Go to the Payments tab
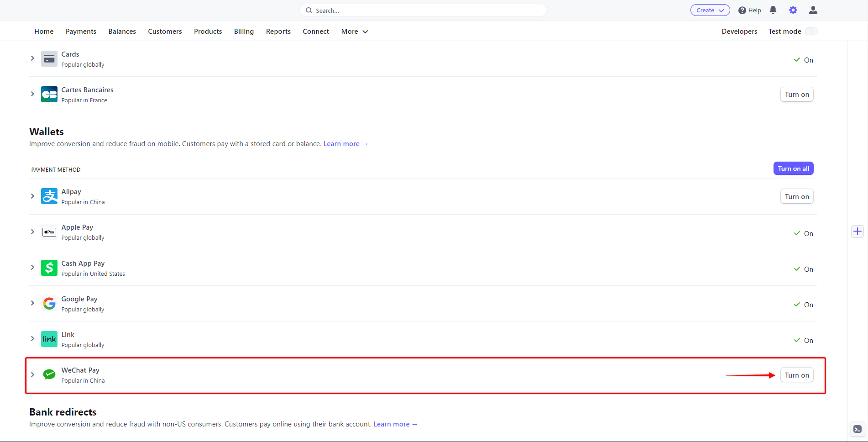This screenshot has height=442, width=868. click(x=81, y=31)
